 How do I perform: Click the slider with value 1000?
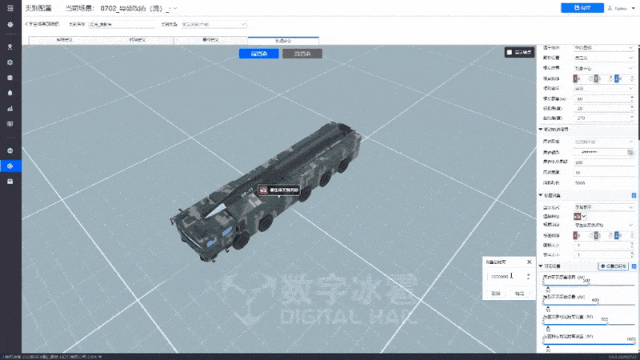click(x=589, y=344)
